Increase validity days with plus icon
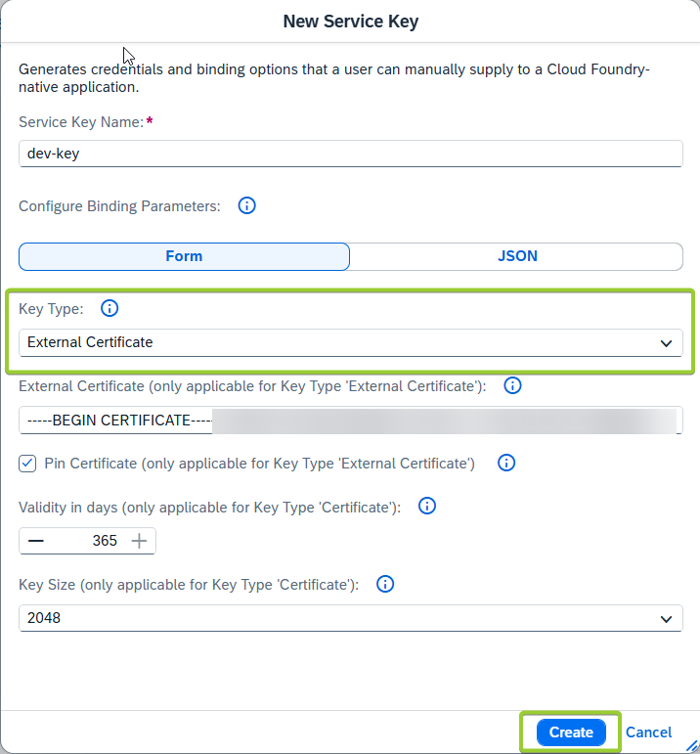 [140, 541]
